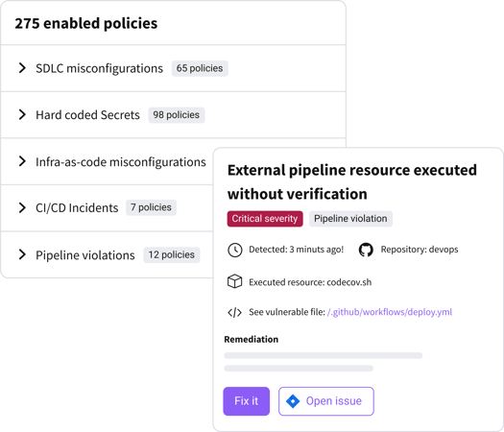Click the 12 policies badge
This screenshot has width=504, height=432.
tap(172, 255)
